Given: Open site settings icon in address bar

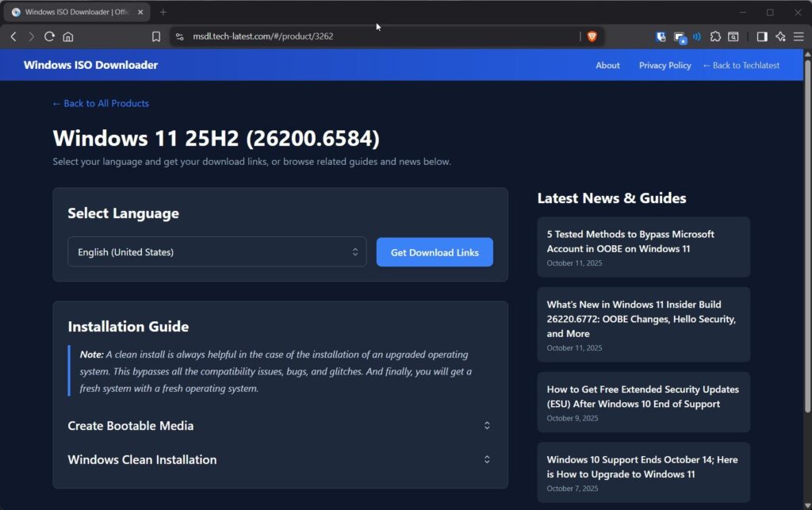Looking at the screenshot, I should (180, 36).
